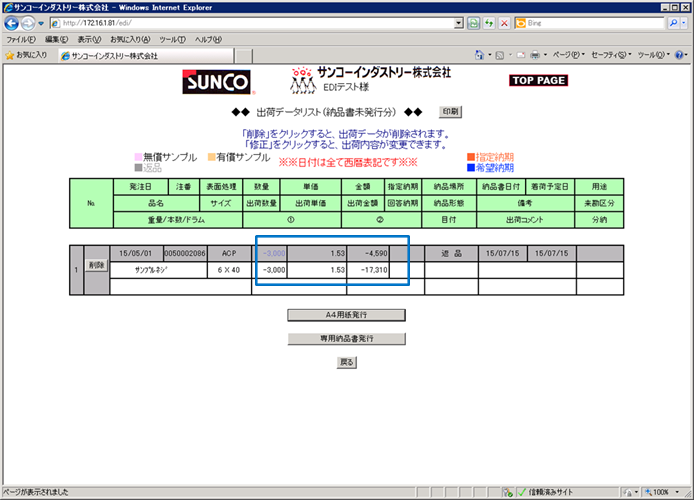Open the zoom level dropdown arrow
The width and height of the screenshot is (694, 500).
tap(677, 492)
